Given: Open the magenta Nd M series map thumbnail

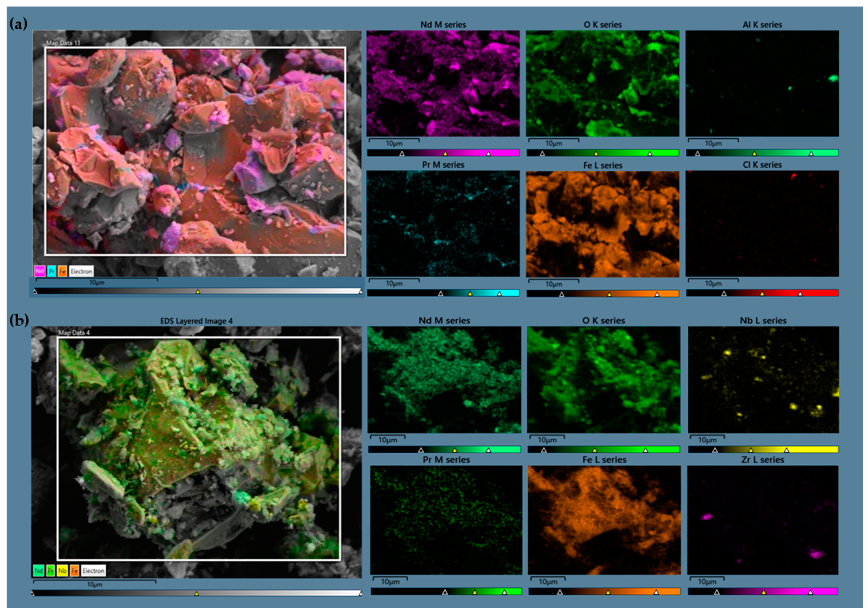Looking at the screenshot, I should pos(443,83).
